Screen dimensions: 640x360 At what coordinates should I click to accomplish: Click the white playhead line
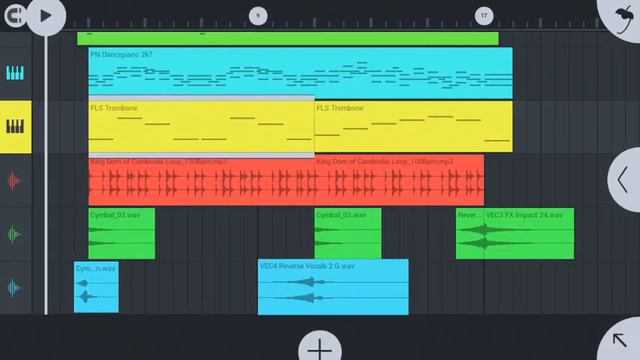[x=46, y=176]
